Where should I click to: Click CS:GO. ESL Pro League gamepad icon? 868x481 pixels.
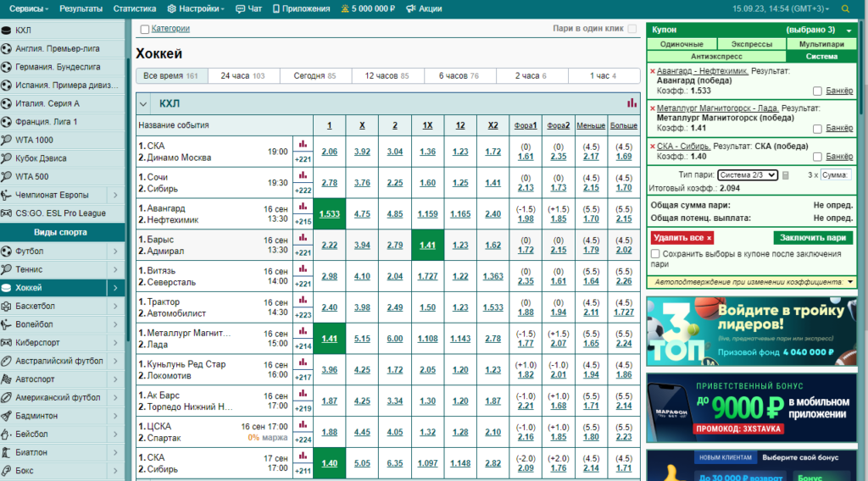pyautogui.click(x=6, y=213)
